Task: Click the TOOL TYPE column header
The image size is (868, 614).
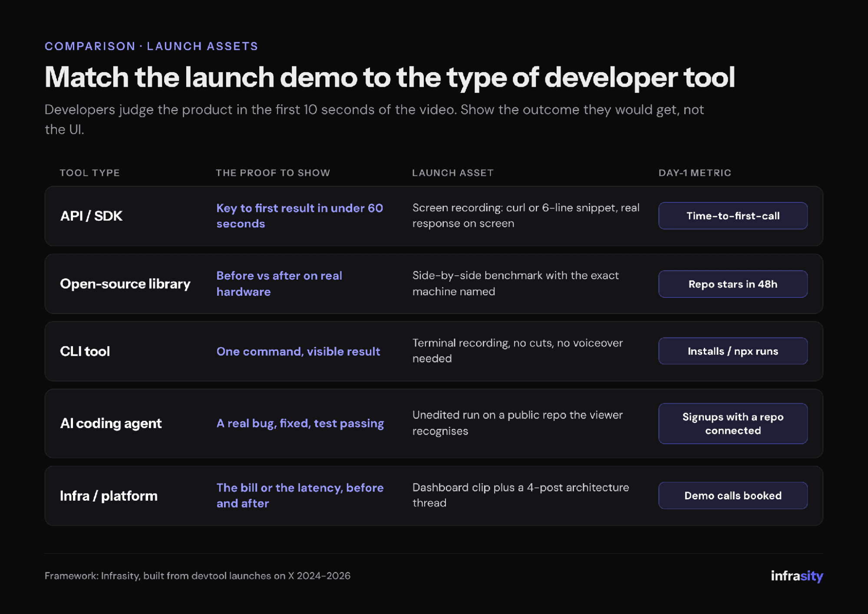Action: pos(90,173)
